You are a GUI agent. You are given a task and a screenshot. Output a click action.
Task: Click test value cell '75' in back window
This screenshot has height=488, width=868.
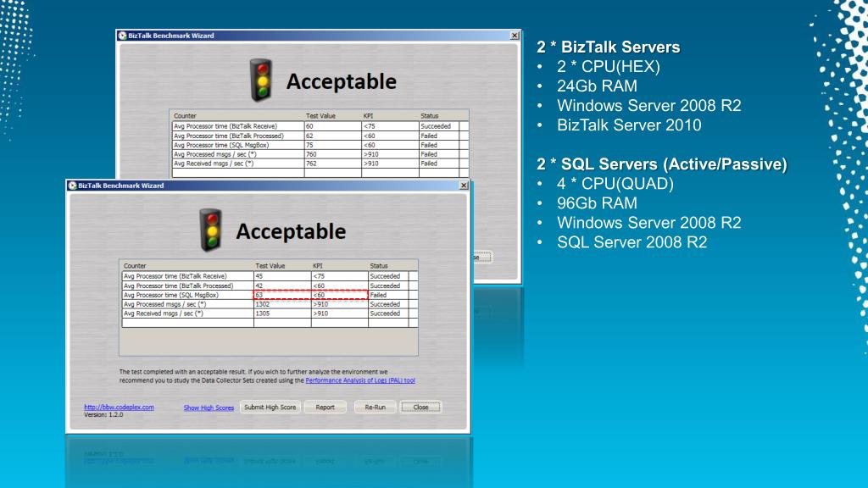[x=332, y=145]
